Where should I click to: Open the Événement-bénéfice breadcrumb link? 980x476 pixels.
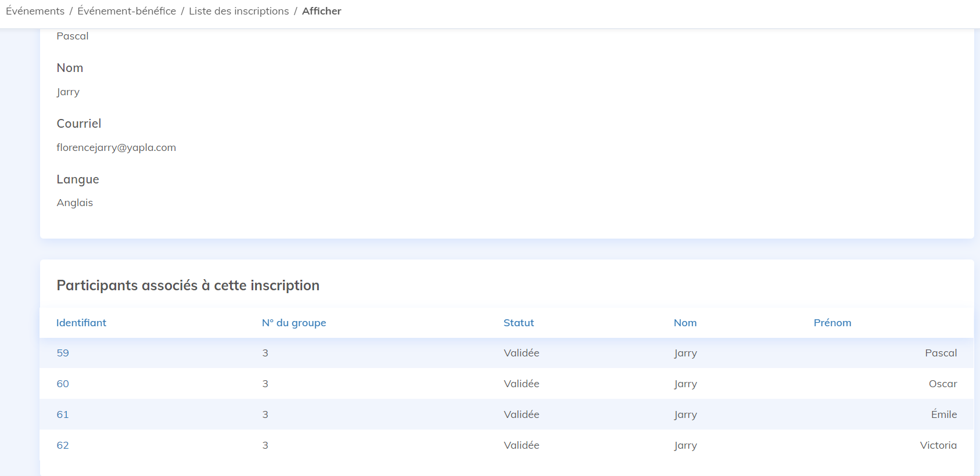[127, 11]
